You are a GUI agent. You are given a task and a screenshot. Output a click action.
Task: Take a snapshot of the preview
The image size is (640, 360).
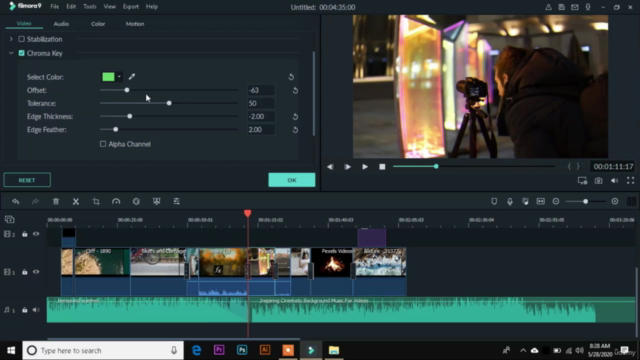click(598, 180)
